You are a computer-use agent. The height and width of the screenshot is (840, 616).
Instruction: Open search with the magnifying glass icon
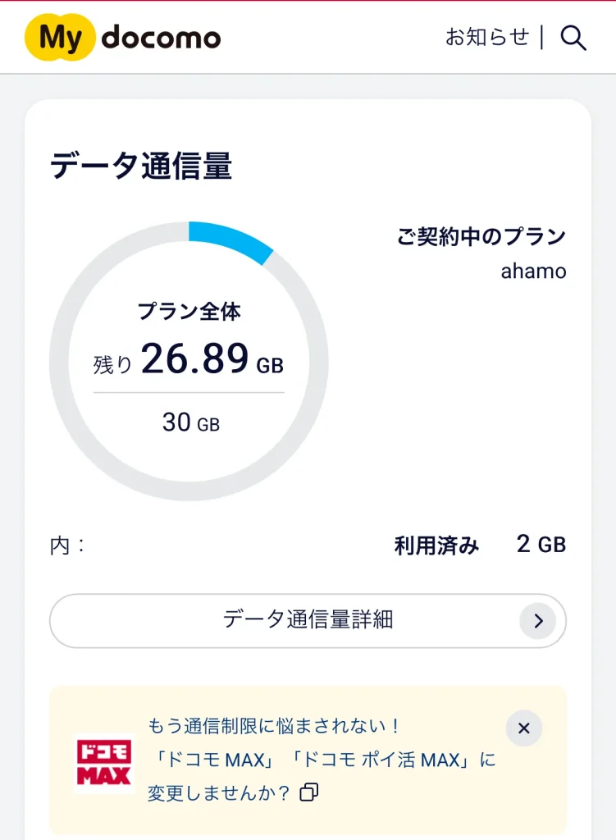pos(573,38)
